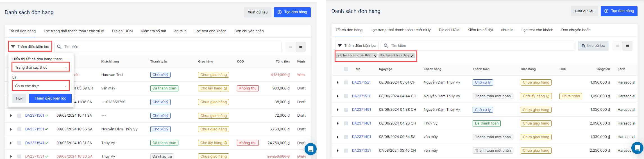
Task: Select the checkbox for order DA2371561
Action: tap(19, 116)
